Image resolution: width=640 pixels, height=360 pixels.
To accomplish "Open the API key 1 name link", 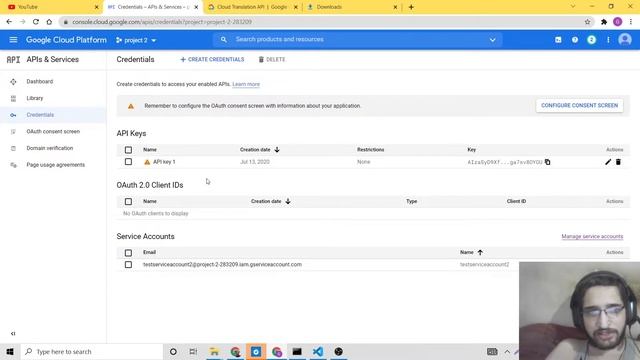I will 164,162.
